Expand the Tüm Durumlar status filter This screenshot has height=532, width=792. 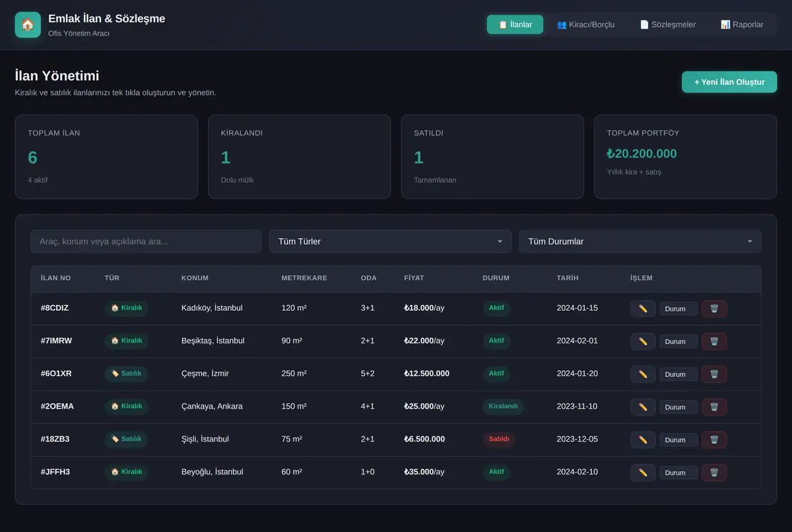pos(640,242)
